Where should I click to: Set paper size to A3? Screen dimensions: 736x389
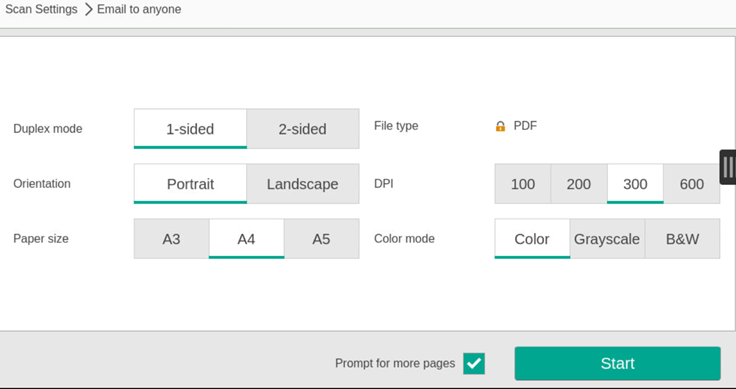pyautogui.click(x=171, y=239)
